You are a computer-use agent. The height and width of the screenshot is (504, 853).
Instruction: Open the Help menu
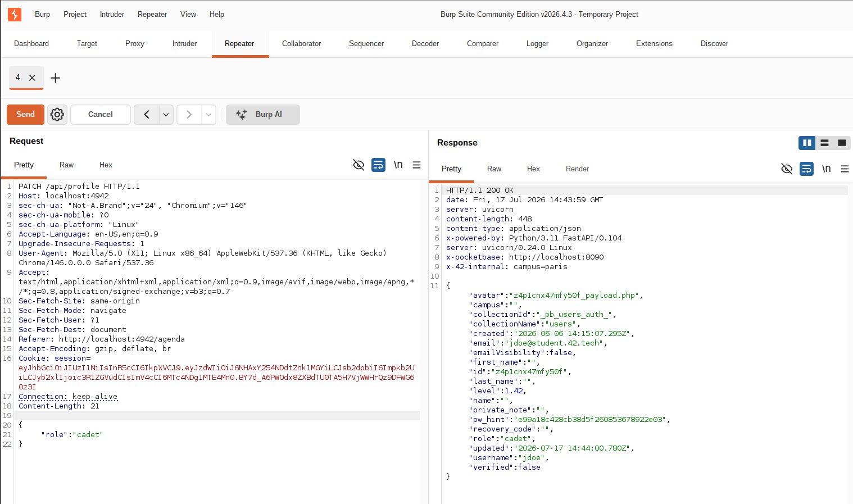(x=217, y=15)
